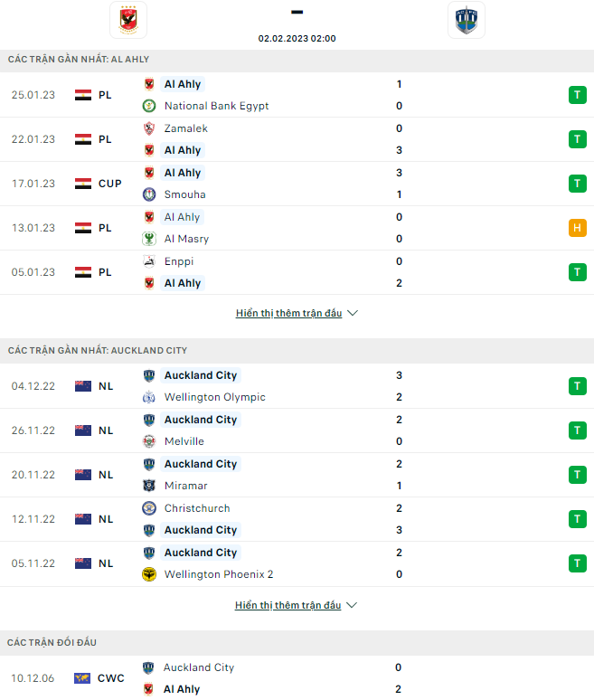Click the CWC competition label
The width and height of the screenshot is (594, 700).
(x=110, y=678)
